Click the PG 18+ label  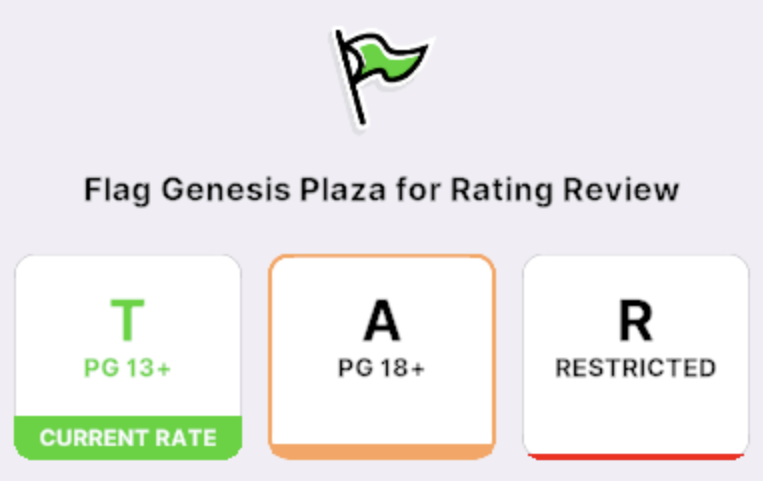[x=381, y=368]
